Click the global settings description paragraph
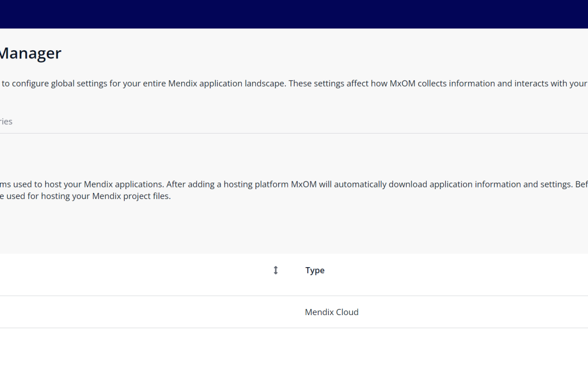The height and width of the screenshot is (368, 588). [x=294, y=83]
